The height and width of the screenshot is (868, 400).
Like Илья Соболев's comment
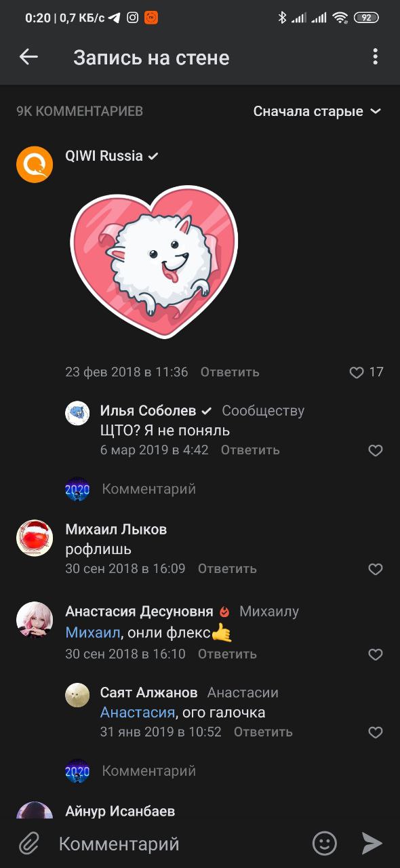[x=376, y=450]
